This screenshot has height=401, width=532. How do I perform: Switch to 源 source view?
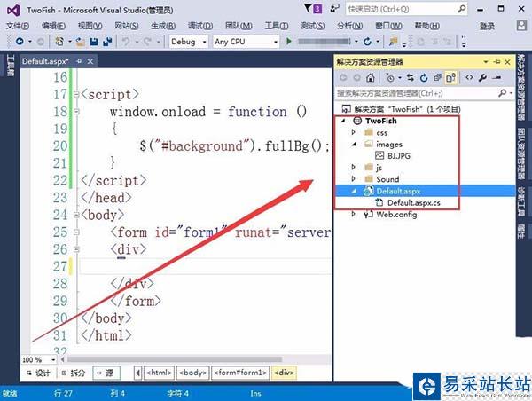(x=106, y=373)
